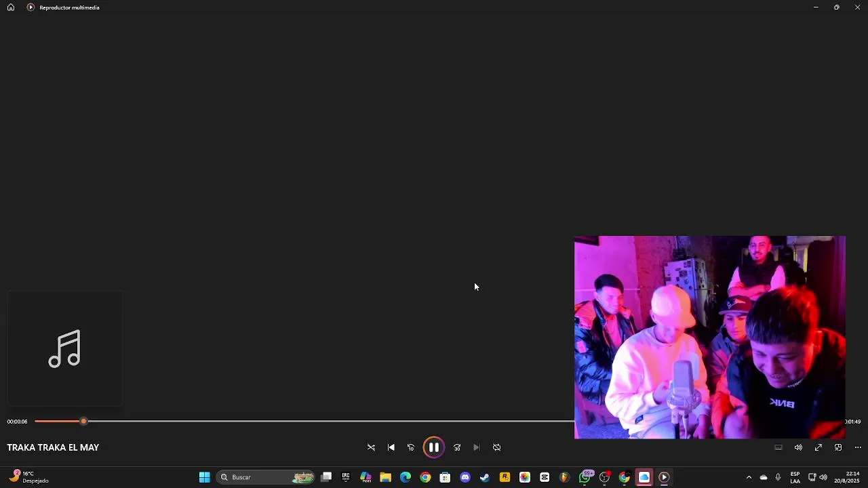The image size is (868, 488).
Task: Pause the playing track
Action: 434,447
